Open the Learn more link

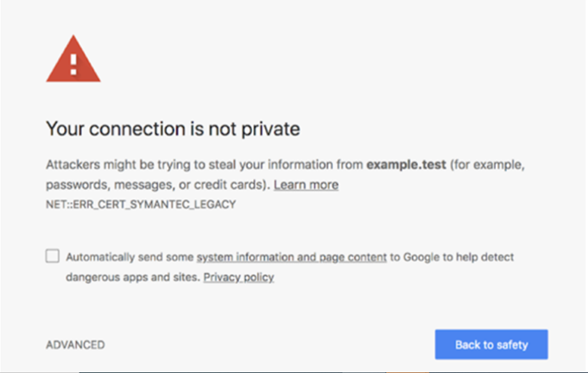[306, 185]
